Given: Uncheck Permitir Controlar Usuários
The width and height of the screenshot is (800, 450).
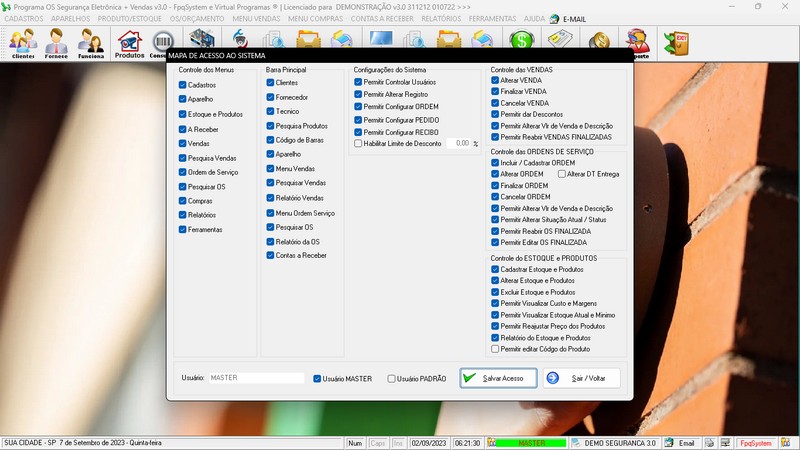Looking at the screenshot, I should [x=359, y=81].
